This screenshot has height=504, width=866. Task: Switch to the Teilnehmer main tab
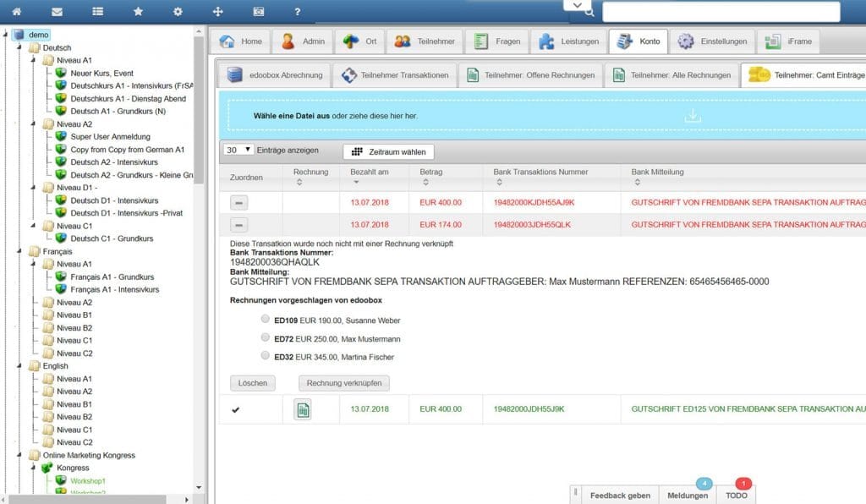[x=425, y=41]
